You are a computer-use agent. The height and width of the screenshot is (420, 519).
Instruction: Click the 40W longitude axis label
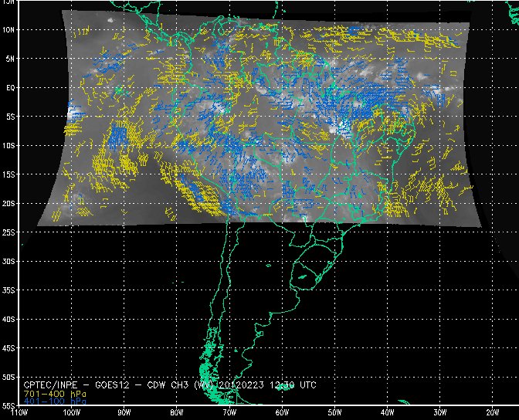coord(387,413)
